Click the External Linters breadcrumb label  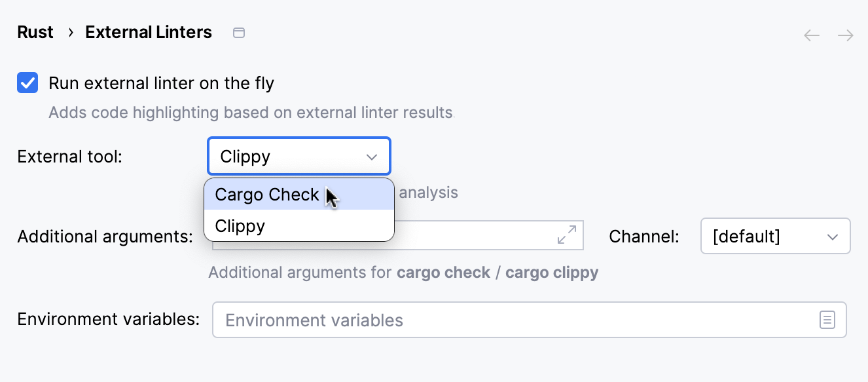pos(148,31)
